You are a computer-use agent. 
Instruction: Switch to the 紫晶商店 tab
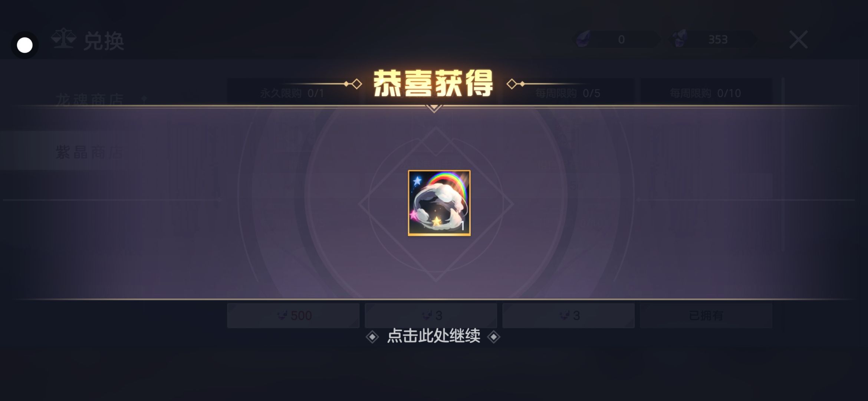(89, 152)
